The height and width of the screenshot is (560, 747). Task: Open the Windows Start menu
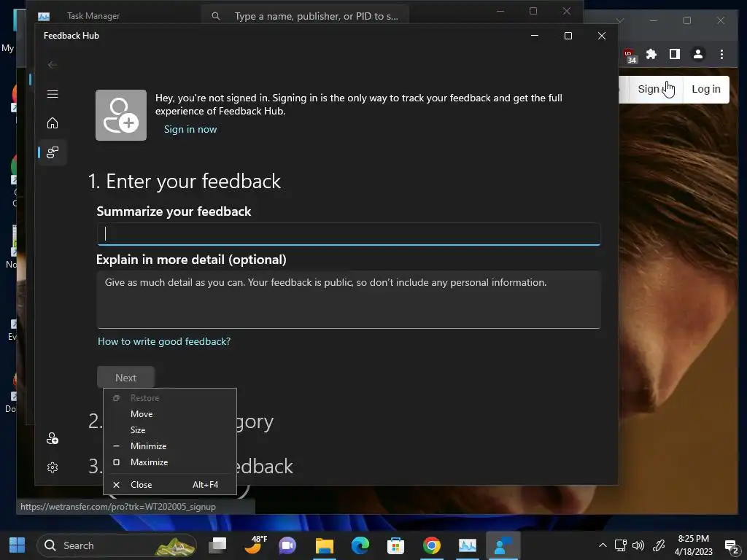point(18,545)
